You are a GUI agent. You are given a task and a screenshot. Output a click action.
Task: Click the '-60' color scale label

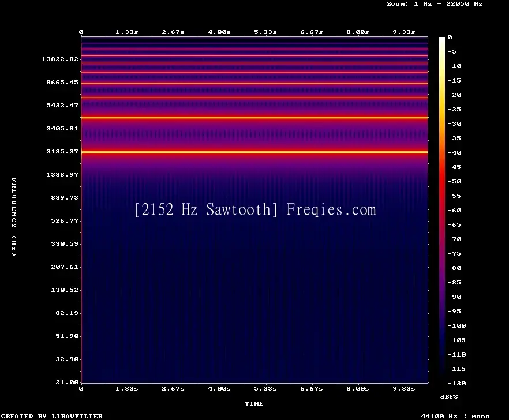(454, 211)
